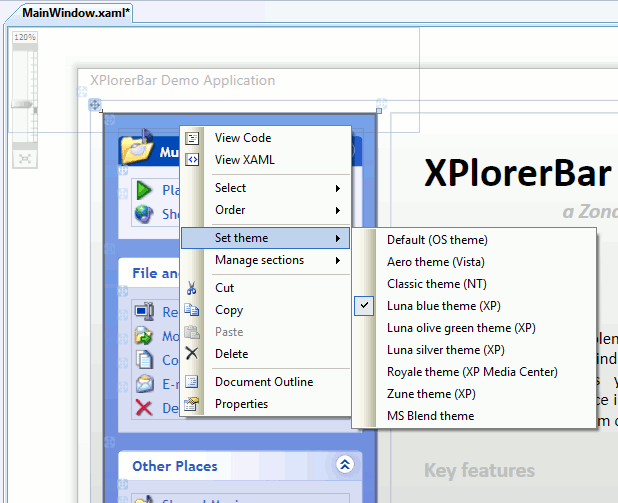
Task: Expand the Order submenu
Action: click(x=265, y=210)
